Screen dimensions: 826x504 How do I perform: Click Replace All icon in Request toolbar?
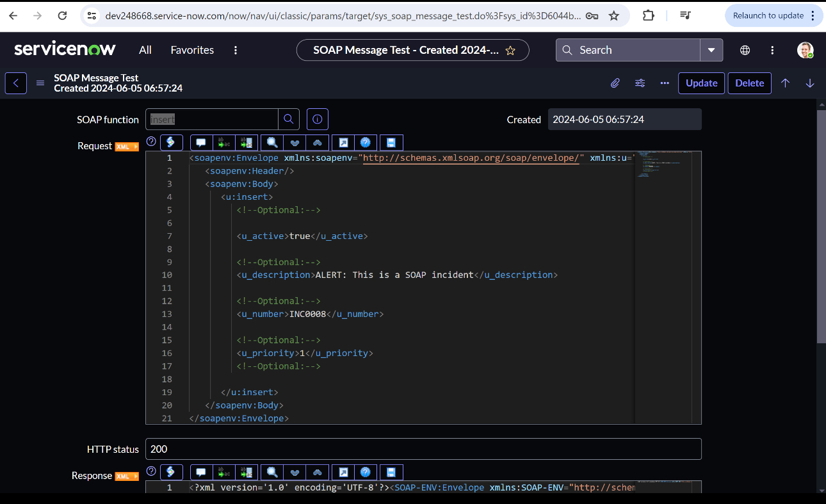[x=247, y=143]
